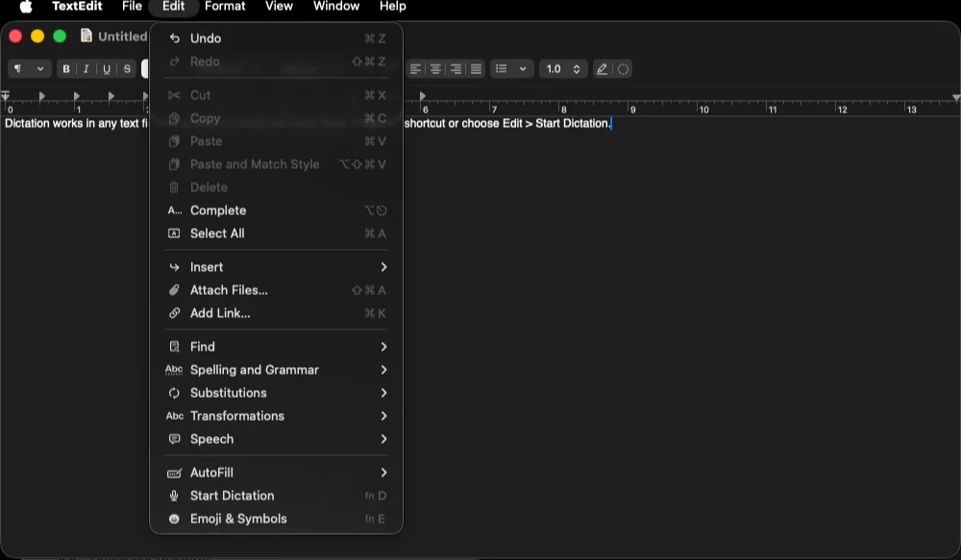
Task: Open the Transformations submenu
Action: click(276, 416)
